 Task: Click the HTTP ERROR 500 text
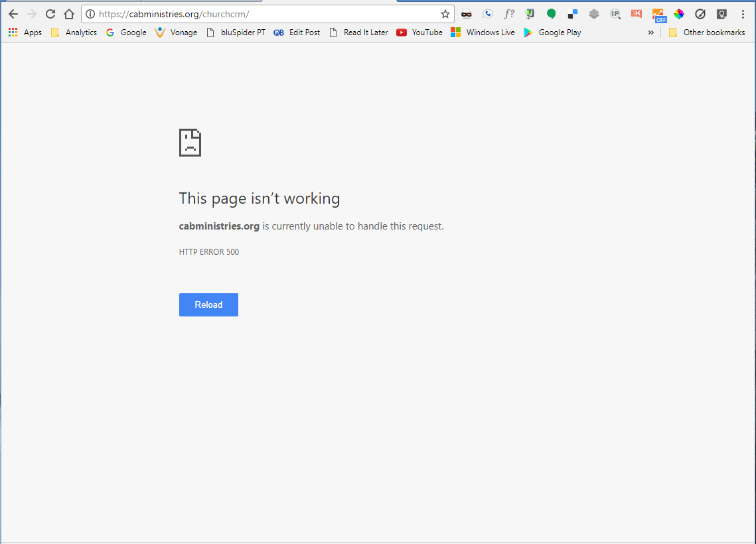pos(209,252)
